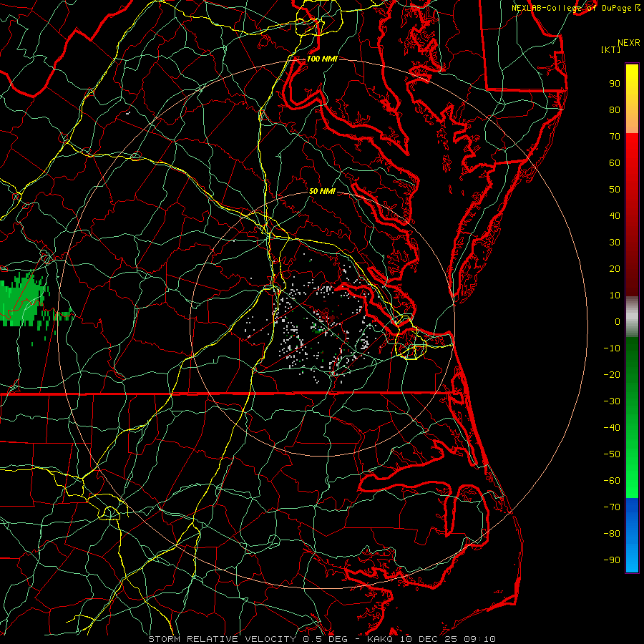Click the "50 NMI" range ring label
The width and height of the screenshot is (644, 644).
click(x=322, y=191)
